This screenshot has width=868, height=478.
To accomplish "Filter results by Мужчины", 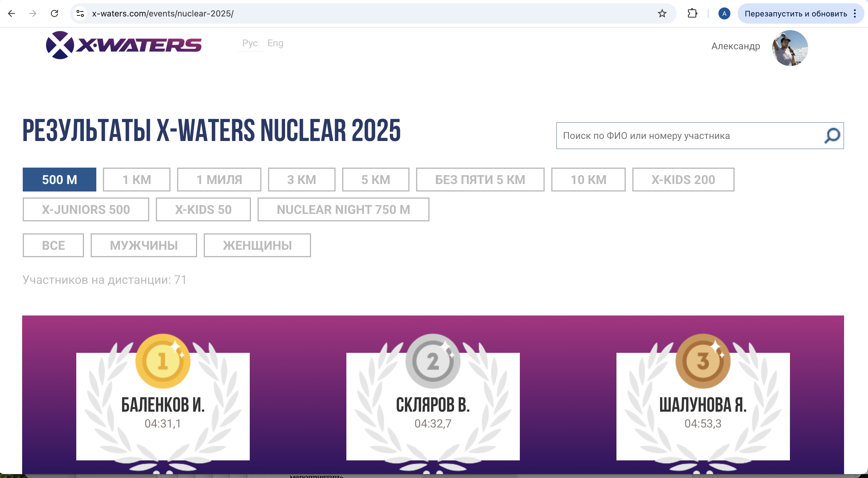I will [x=144, y=245].
